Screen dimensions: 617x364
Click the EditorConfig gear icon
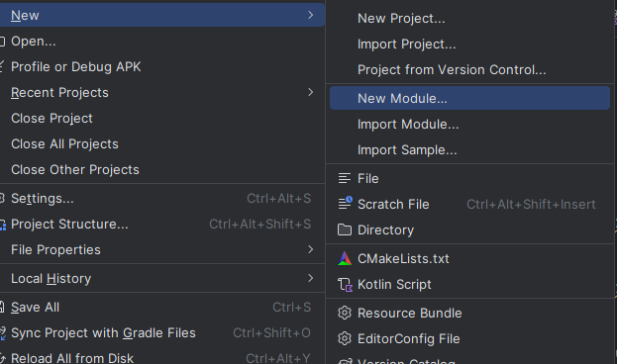tap(345, 338)
